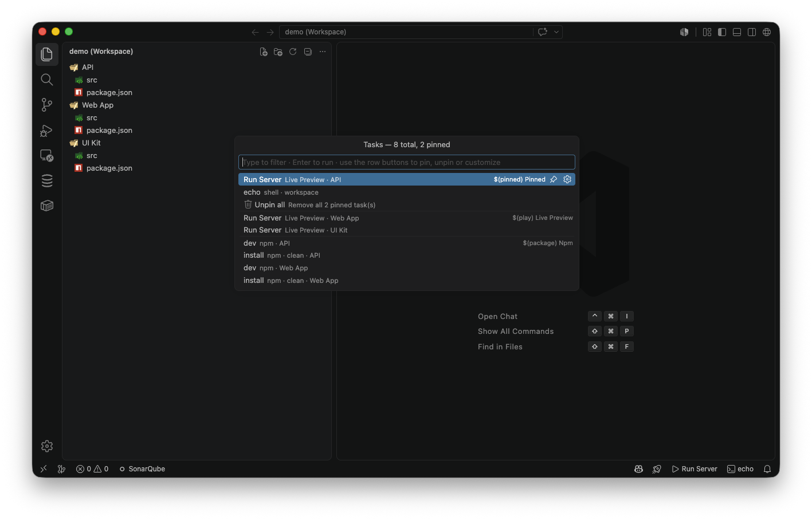Viewport: 812px width, 520px height.
Task: Expand src folder under Web App
Action: pyautogui.click(x=197, y=117)
